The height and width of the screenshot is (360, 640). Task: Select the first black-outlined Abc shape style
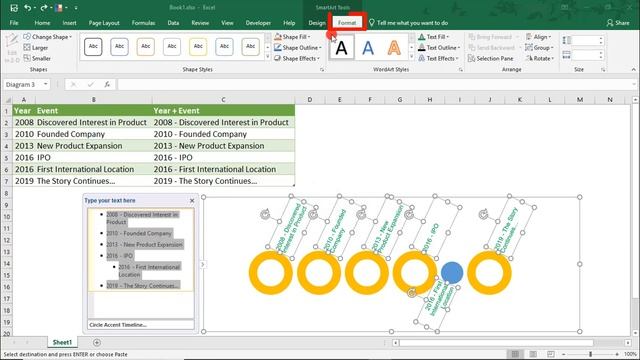93,47
